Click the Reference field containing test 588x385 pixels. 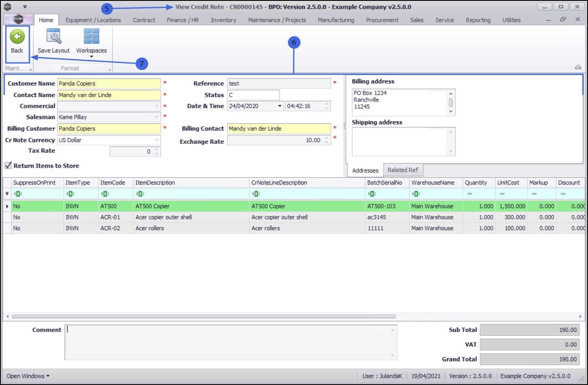pyautogui.click(x=279, y=83)
